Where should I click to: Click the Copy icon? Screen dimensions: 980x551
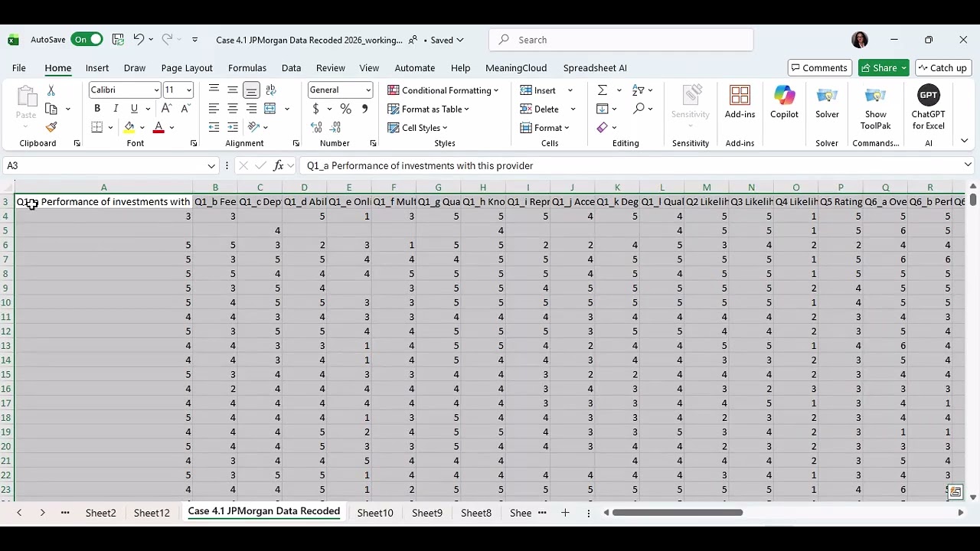pos(51,109)
